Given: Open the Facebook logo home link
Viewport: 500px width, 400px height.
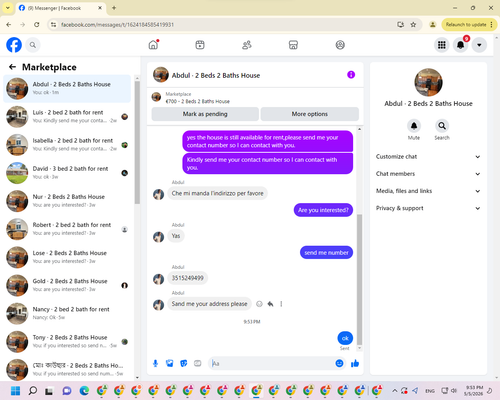Looking at the screenshot, I should pos(14,45).
